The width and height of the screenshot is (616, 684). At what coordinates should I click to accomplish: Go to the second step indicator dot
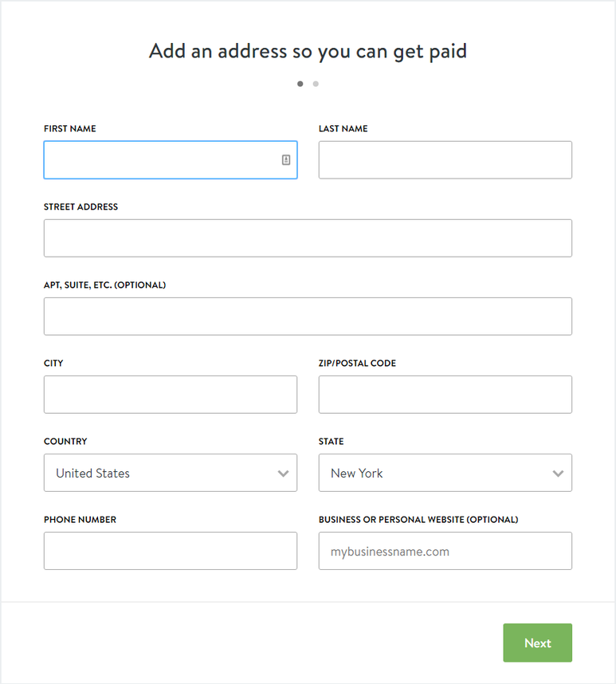[316, 84]
